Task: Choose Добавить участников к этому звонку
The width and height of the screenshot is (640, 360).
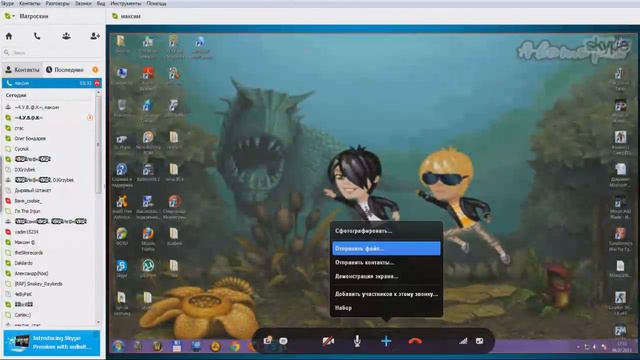Action: pos(386,294)
